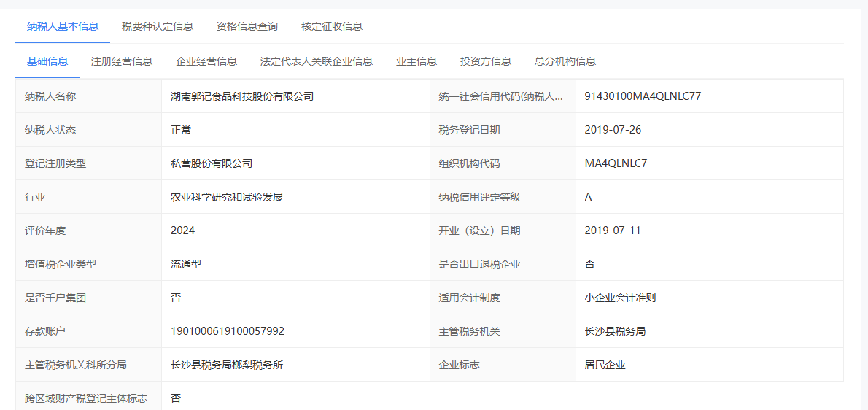Click the organization code value MA4QLNLC7
The image size is (868, 410).
pyautogui.click(x=616, y=163)
